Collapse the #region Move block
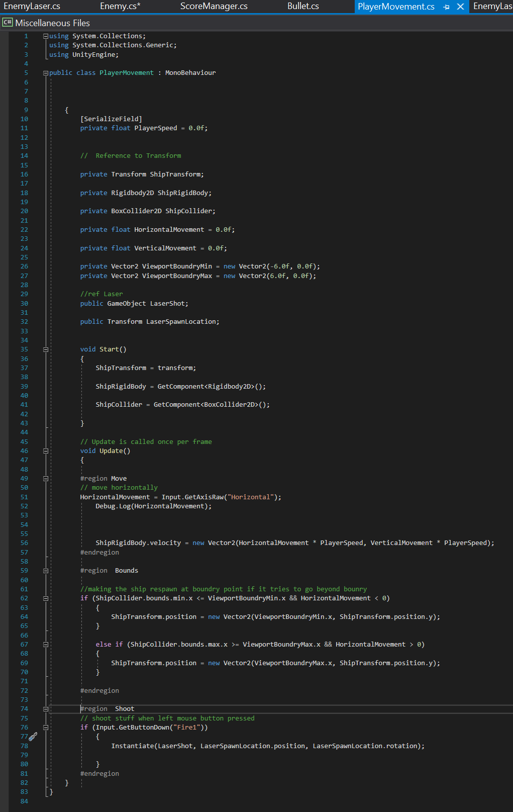Screen dimensions: 513x812 click(46, 479)
